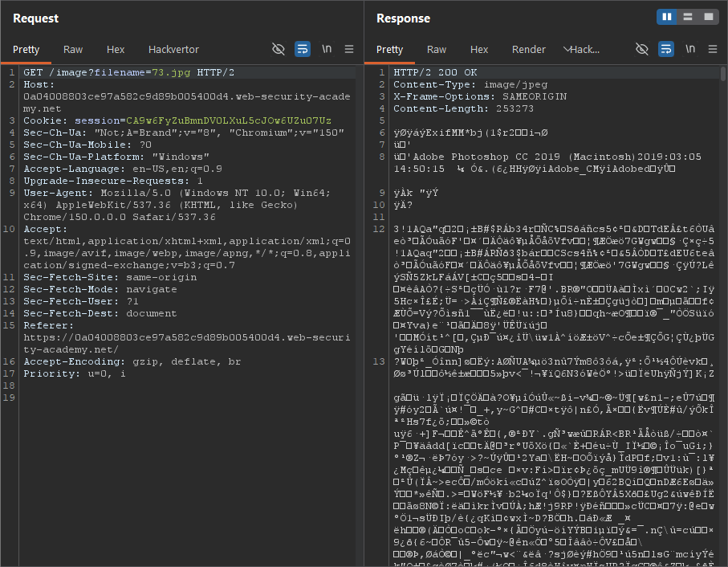Viewport: 728px width, 567px height.
Task: Toggle hidden characters icon in Response panel
Action: (641, 49)
